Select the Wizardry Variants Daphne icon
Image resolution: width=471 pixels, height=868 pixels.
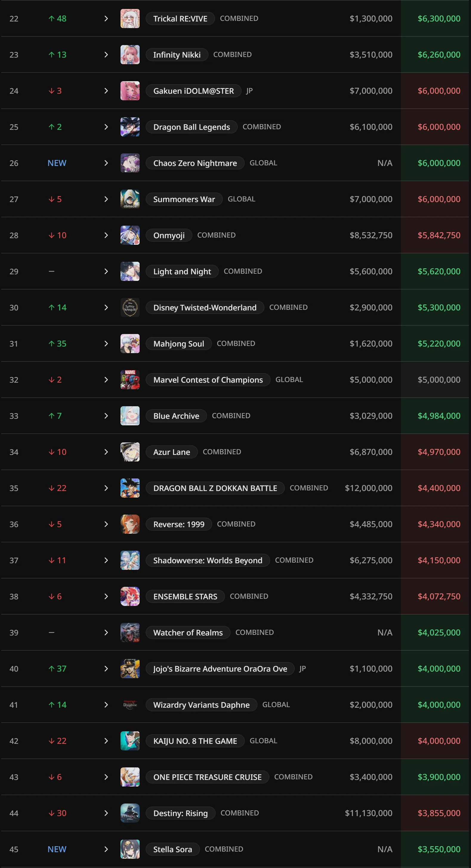[x=130, y=704]
